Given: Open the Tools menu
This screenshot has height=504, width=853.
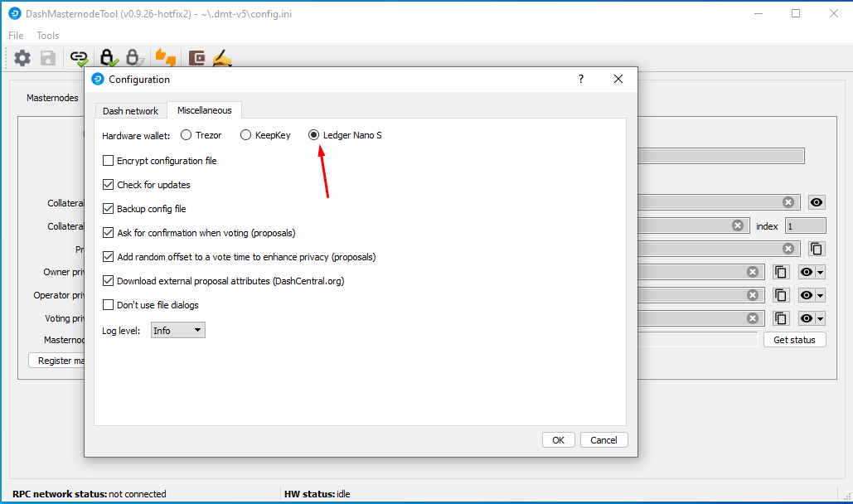Looking at the screenshot, I should [47, 36].
